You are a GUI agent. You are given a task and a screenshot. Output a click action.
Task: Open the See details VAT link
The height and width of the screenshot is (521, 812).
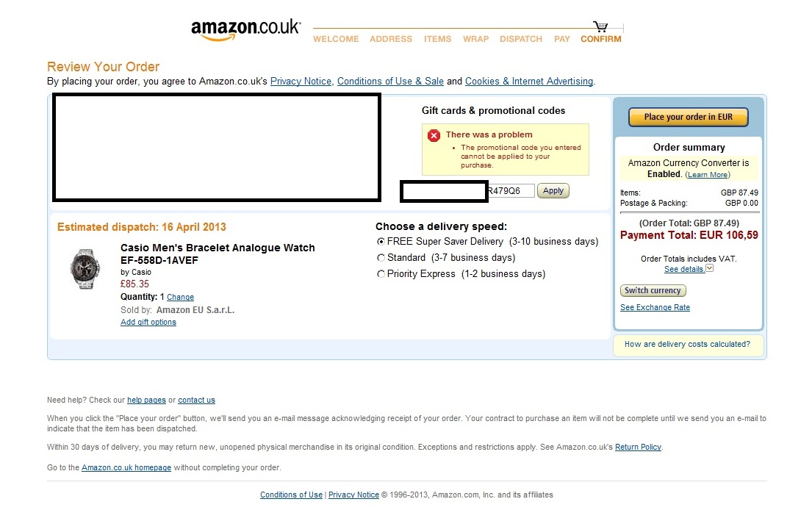point(684,269)
